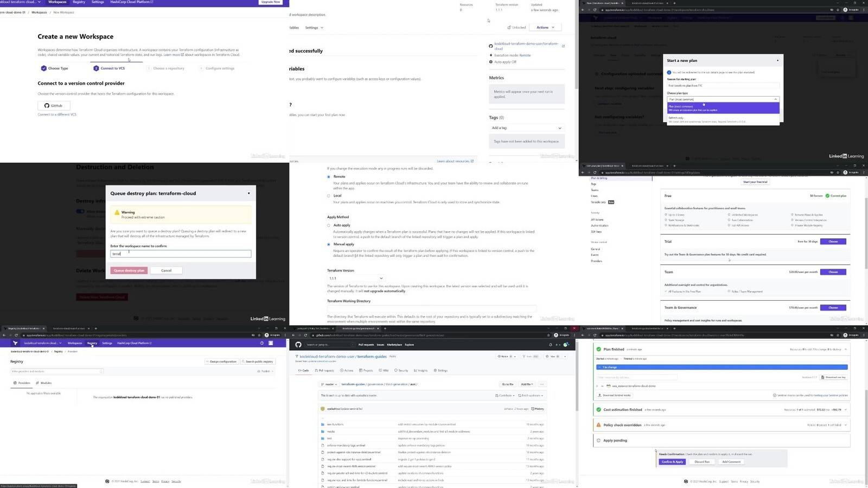Open the Choose plan type dropdown
The width and height of the screenshot is (868, 488).
click(x=723, y=99)
